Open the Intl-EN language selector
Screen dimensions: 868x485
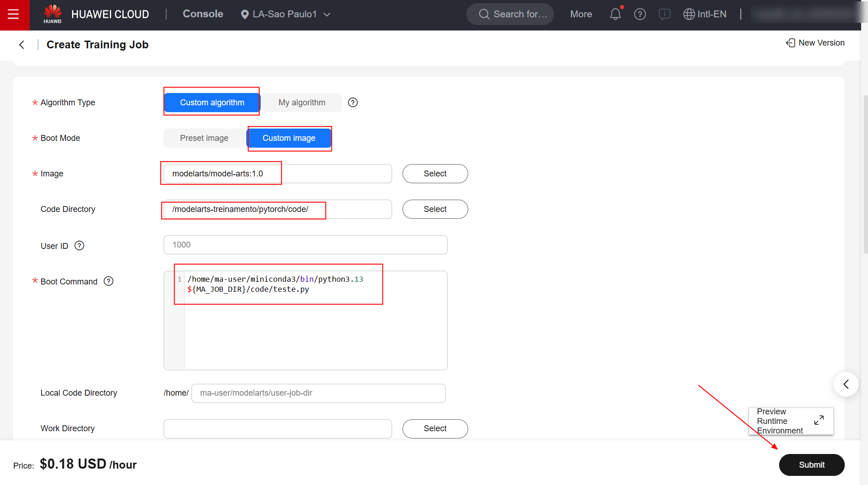pyautogui.click(x=705, y=15)
